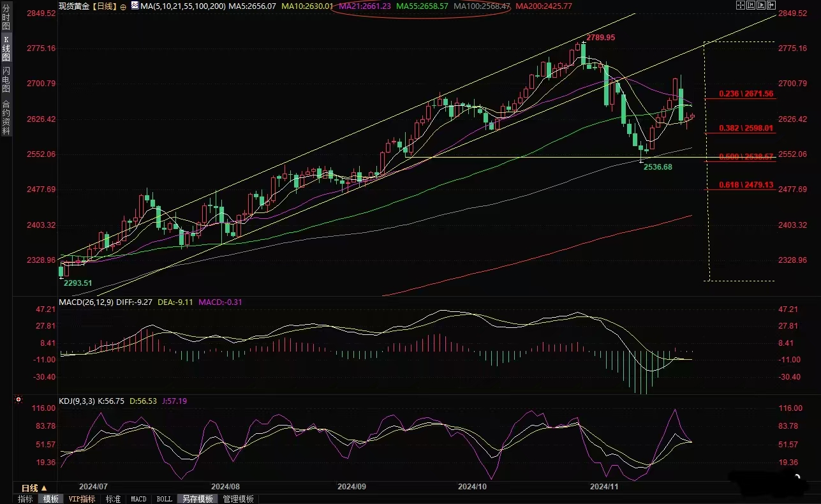Screen dimensions: 821x504
Task: Click the D:56.53 value
Action: [144, 401]
